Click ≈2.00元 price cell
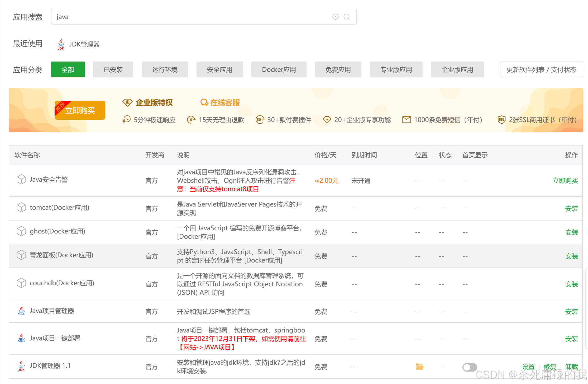Viewport: 588px width, 384px height. click(x=327, y=181)
